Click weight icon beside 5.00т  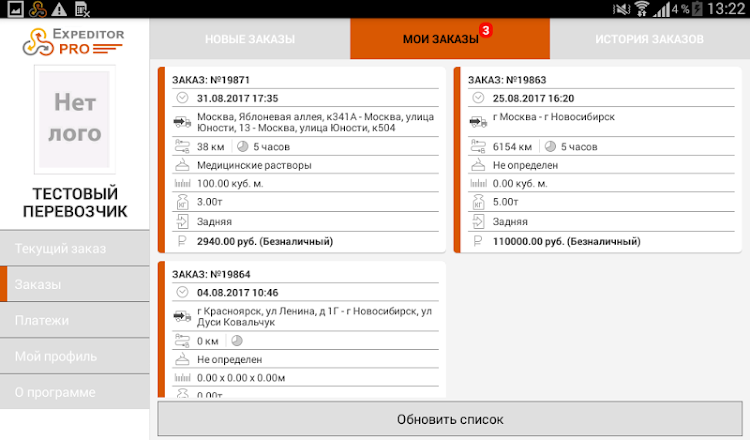coord(478,202)
